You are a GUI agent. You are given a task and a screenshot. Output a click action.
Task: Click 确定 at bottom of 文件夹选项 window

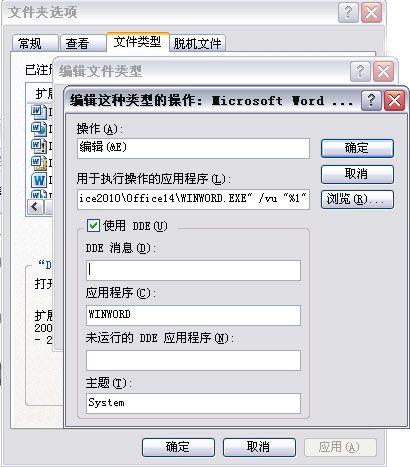(x=178, y=447)
